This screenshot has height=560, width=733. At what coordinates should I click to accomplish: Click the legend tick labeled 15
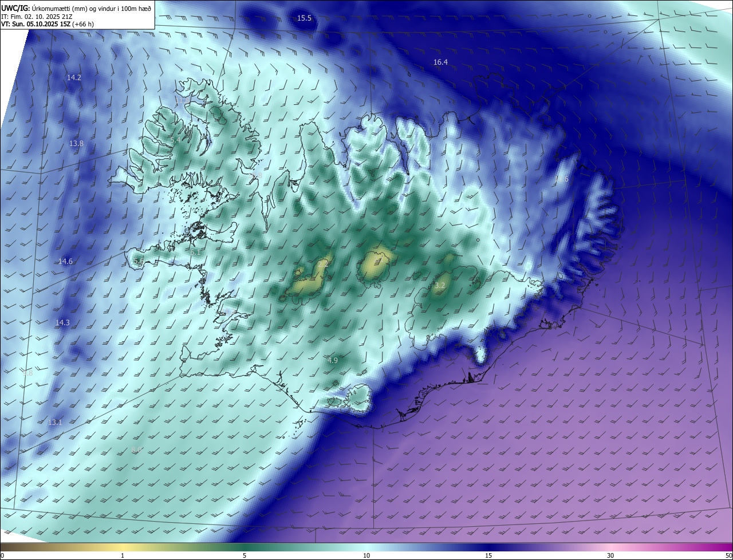point(488,556)
